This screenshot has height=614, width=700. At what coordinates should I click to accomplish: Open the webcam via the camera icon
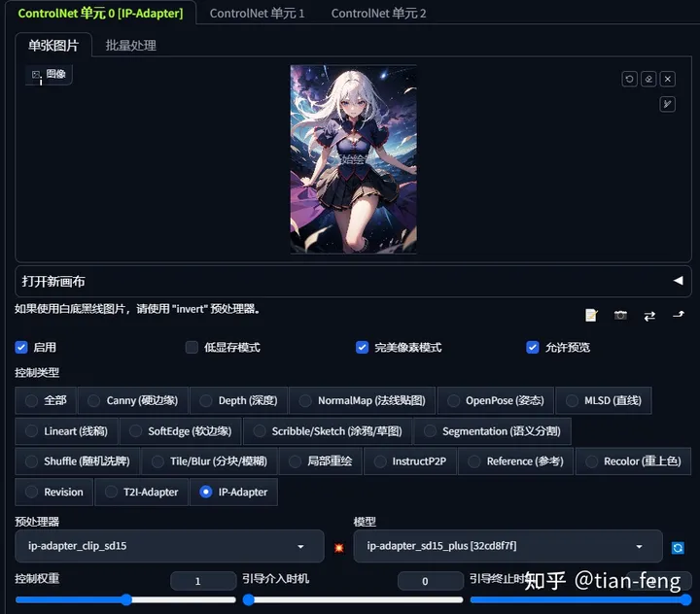pos(620,316)
